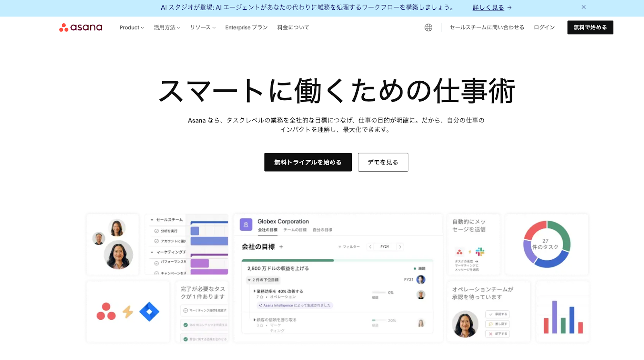Screen dimensions: 644x360
Task: Click the 却下する reject button
Action: (497, 334)
